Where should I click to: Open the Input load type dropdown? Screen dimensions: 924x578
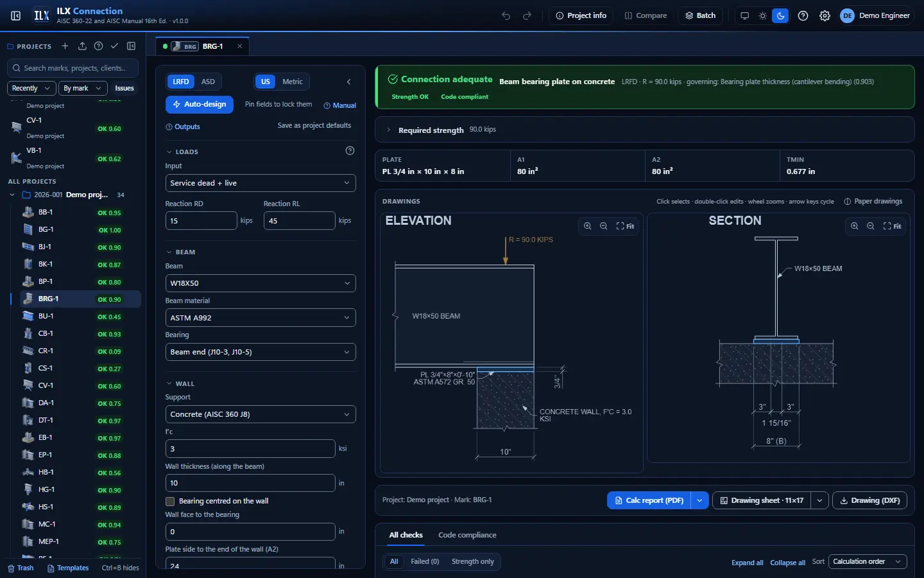pyautogui.click(x=260, y=183)
